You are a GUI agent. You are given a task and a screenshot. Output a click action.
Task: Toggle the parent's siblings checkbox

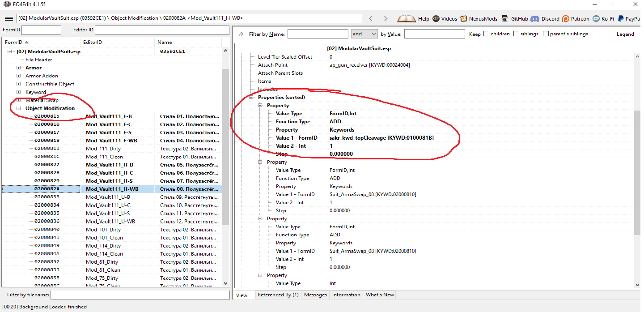[546, 34]
